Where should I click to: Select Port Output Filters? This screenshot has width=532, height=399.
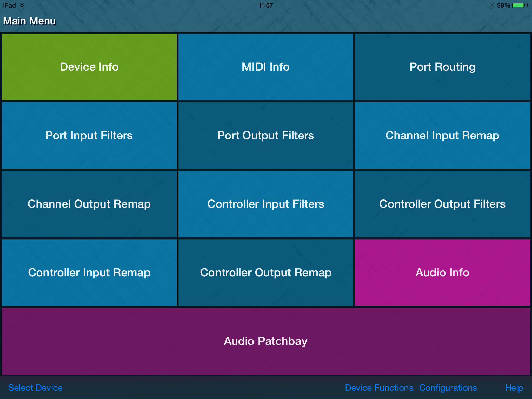(266, 135)
